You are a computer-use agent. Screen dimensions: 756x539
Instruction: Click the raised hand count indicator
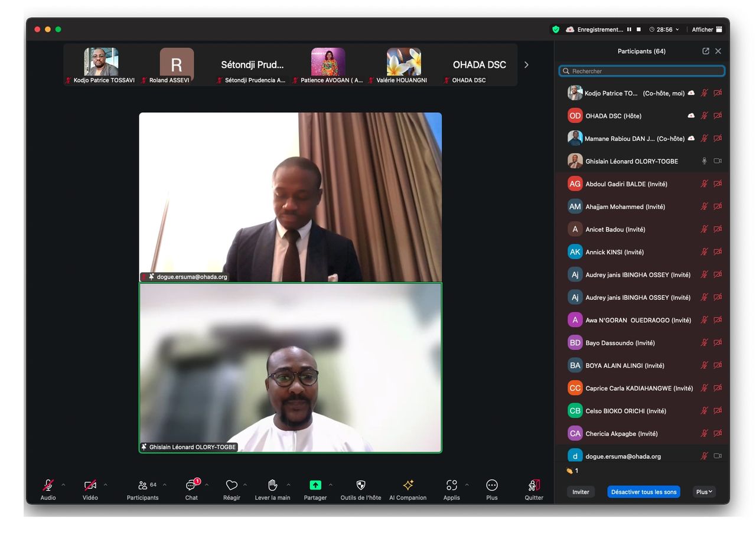tap(572, 471)
